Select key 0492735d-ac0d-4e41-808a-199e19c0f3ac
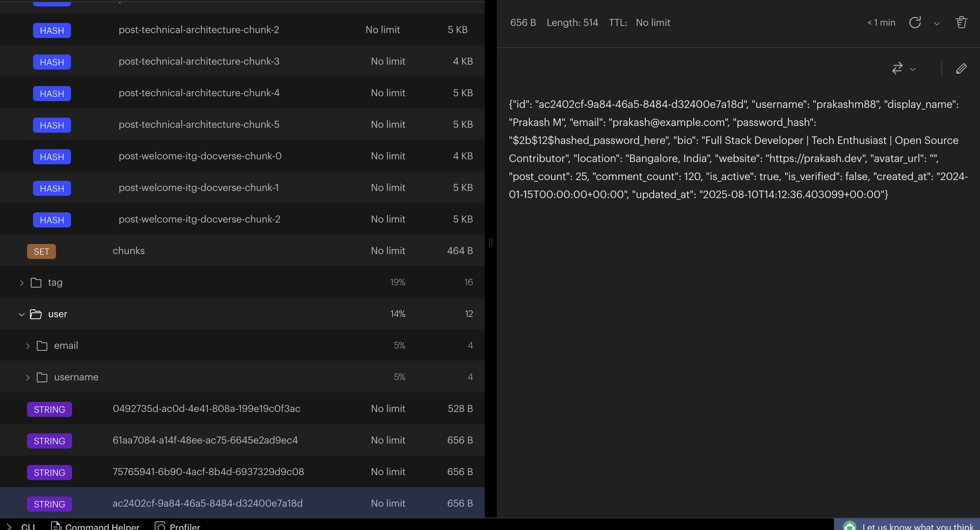This screenshot has width=980, height=530. coord(206,409)
